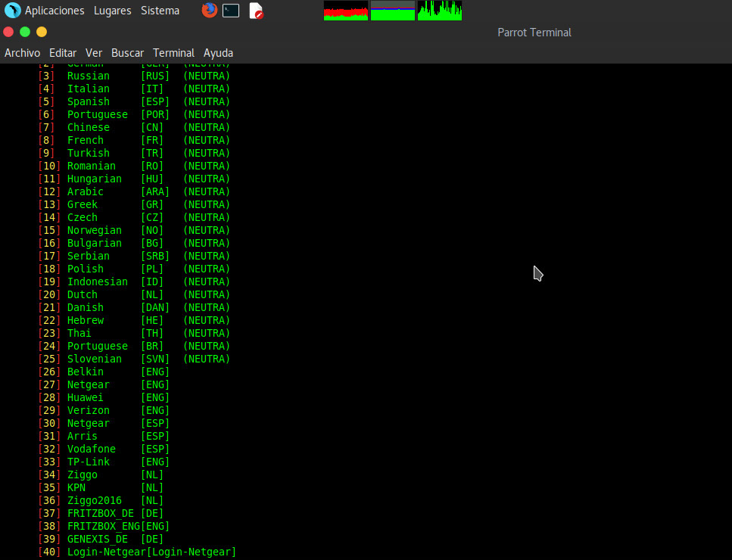Screen dimensions: 732x560
Task: Launch Firefox from the top panel
Action: [210, 11]
